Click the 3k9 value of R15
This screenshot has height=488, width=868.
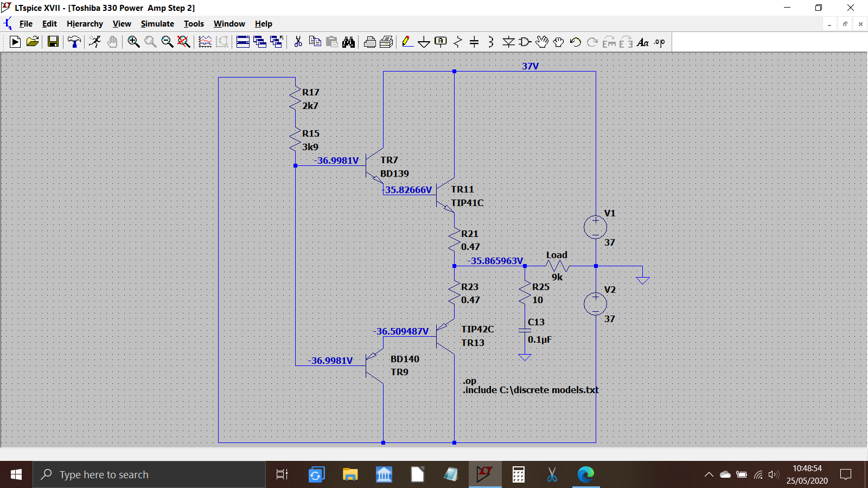310,147
